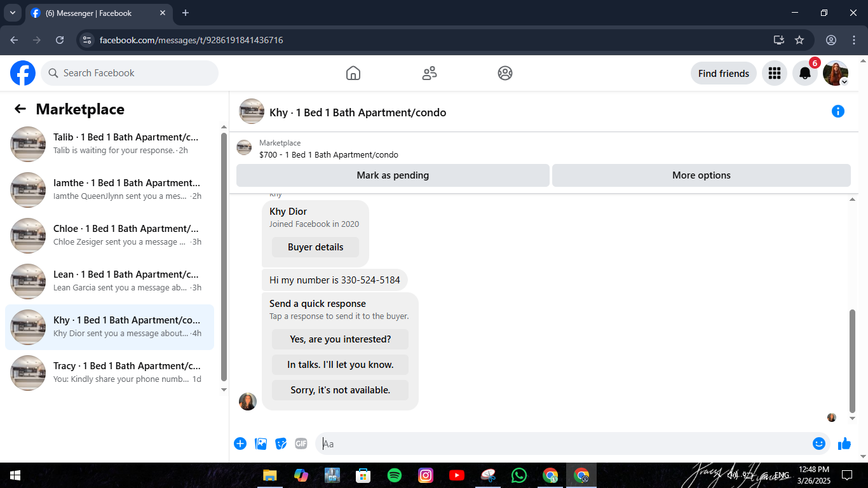Image resolution: width=868 pixels, height=488 pixels.
Task: Click the chat scrollbar down arrow
Action: (x=853, y=419)
